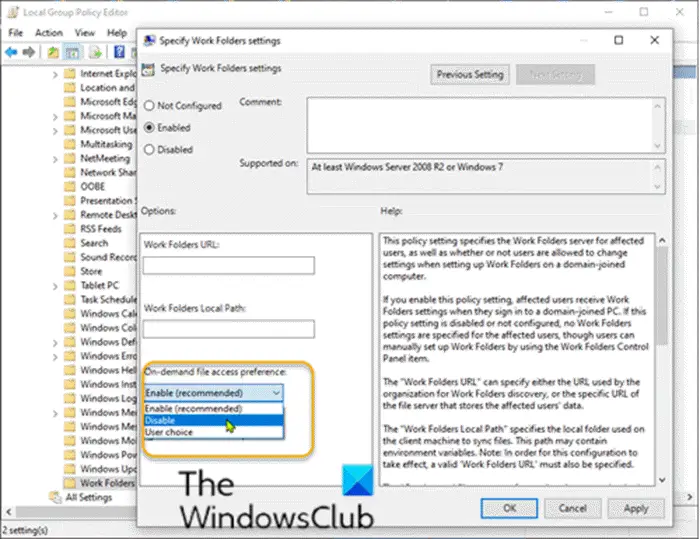Image resolution: width=700 pixels, height=539 pixels.
Task: Choose Enable (recommended) in the dropdown list
Action: coord(214,409)
